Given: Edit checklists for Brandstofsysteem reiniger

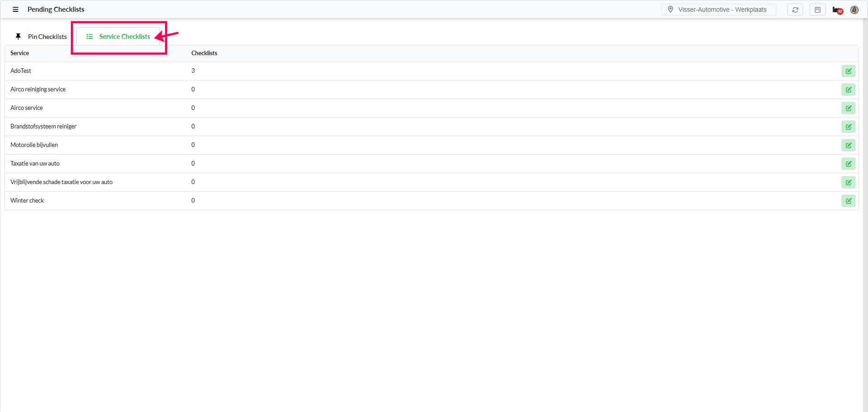Looking at the screenshot, I should pos(848,127).
